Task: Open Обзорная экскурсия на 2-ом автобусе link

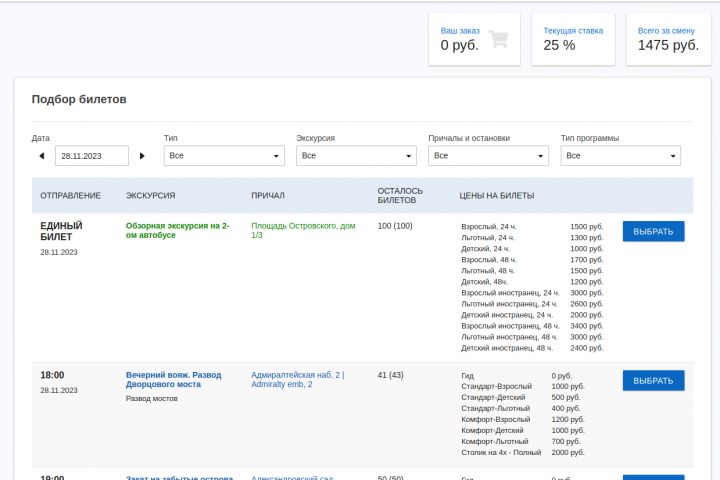Action: 177,230
